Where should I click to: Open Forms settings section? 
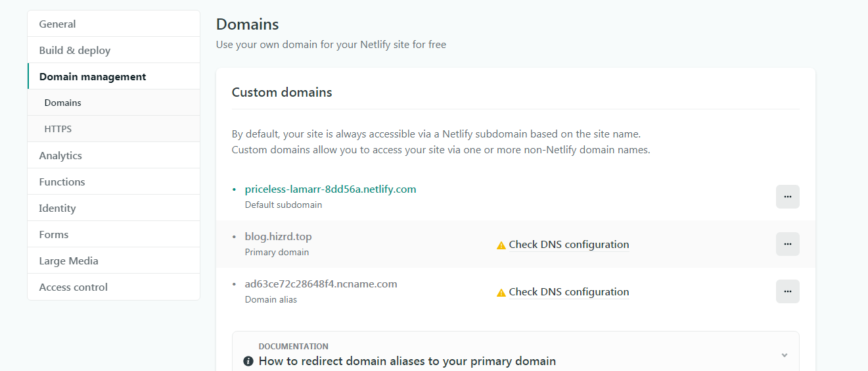(x=54, y=235)
